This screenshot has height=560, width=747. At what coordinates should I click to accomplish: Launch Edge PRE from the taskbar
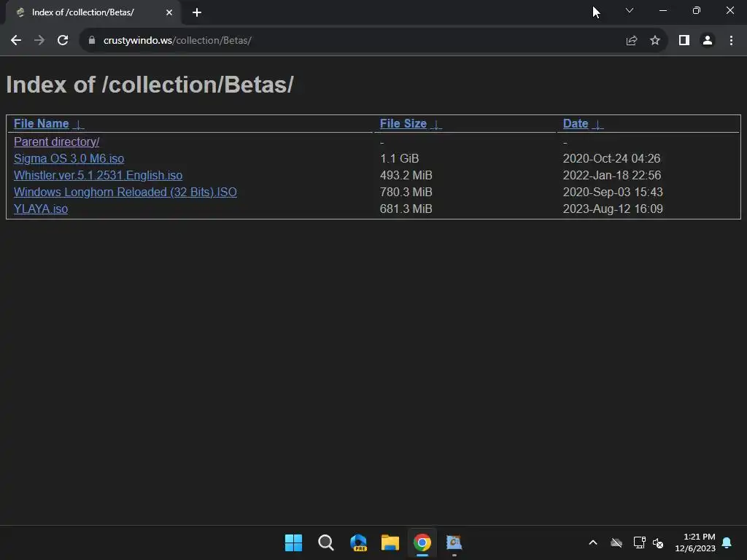pyautogui.click(x=358, y=542)
